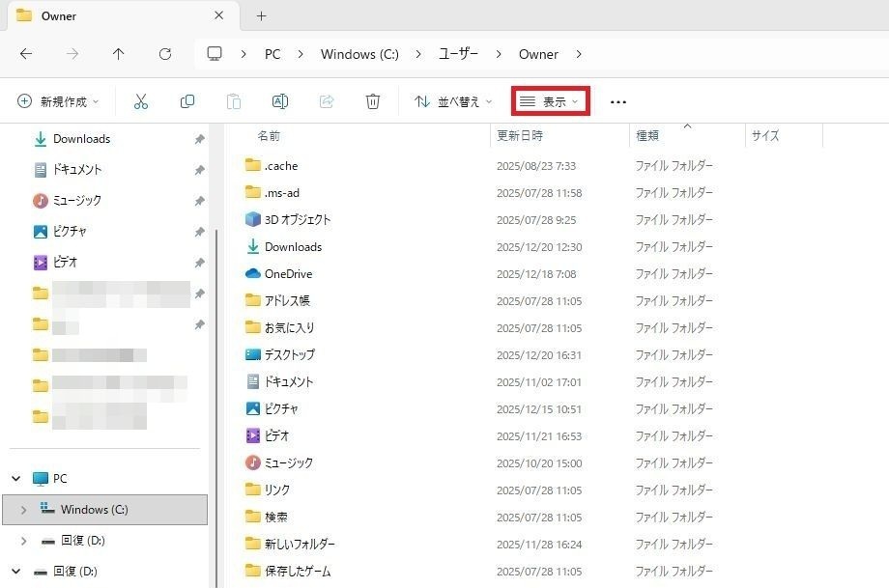Click the Refresh button
889x588 pixels.
click(x=165, y=54)
